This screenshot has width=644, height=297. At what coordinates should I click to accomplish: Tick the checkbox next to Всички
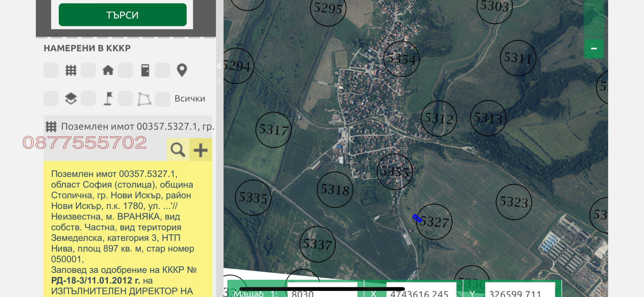[x=162, y=99]
